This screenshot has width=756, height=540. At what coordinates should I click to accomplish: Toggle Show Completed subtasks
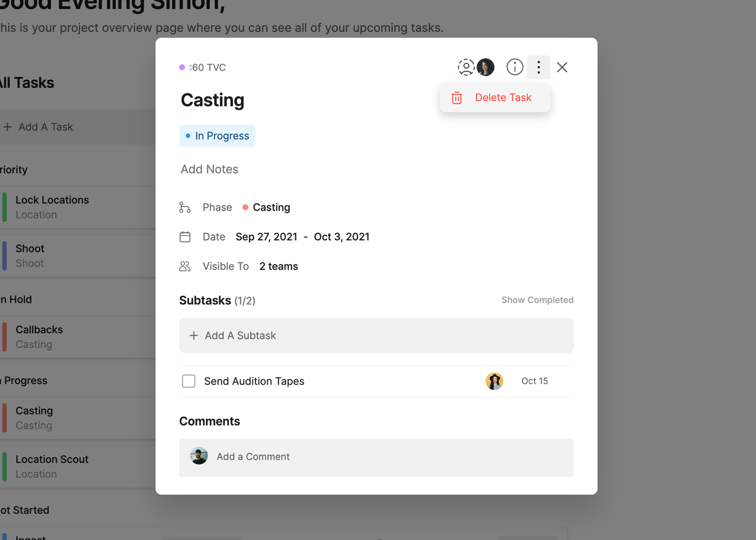click(537, 300)
